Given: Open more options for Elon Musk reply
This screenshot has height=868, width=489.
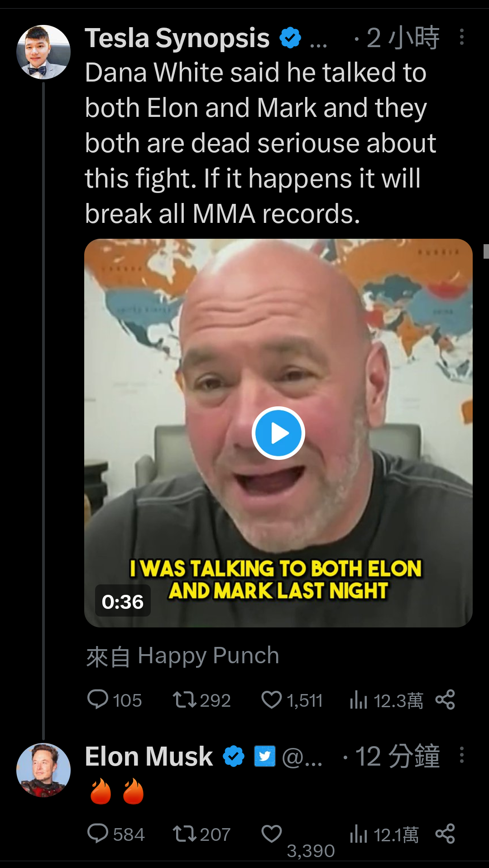Looking at the screenshot, I should pos(461,755).
